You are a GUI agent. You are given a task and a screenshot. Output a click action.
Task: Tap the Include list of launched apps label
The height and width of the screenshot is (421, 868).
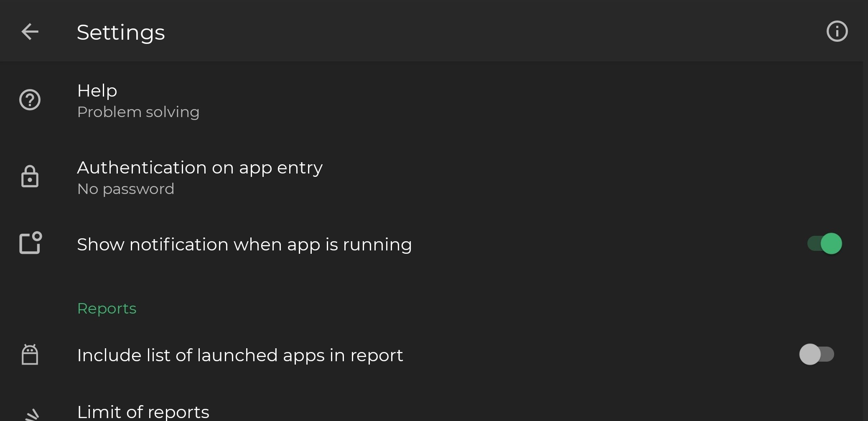tap(240, 355)
